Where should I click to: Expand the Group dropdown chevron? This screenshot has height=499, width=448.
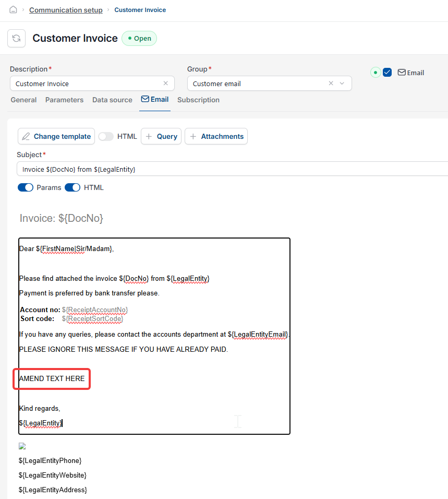(x=342, y=84)
